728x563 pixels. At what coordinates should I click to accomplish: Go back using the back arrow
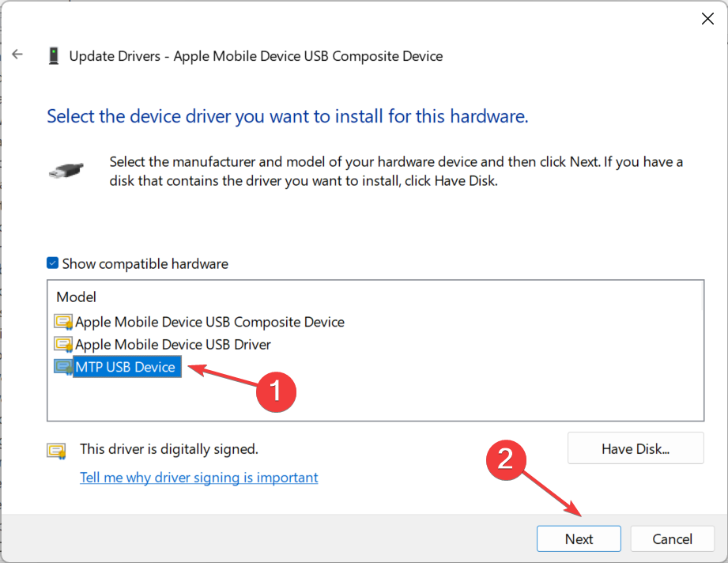pos(17,55)
